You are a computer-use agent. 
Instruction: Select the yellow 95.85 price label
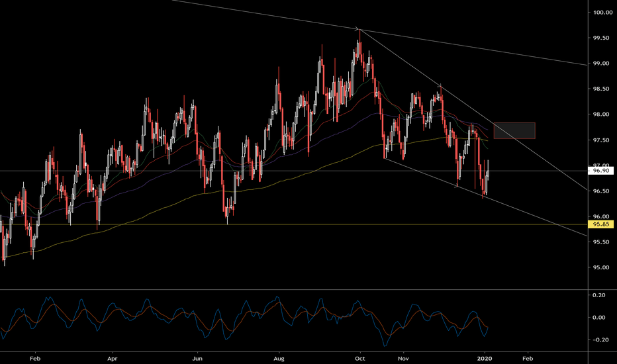pyautogui.click(x=600, y=224)
